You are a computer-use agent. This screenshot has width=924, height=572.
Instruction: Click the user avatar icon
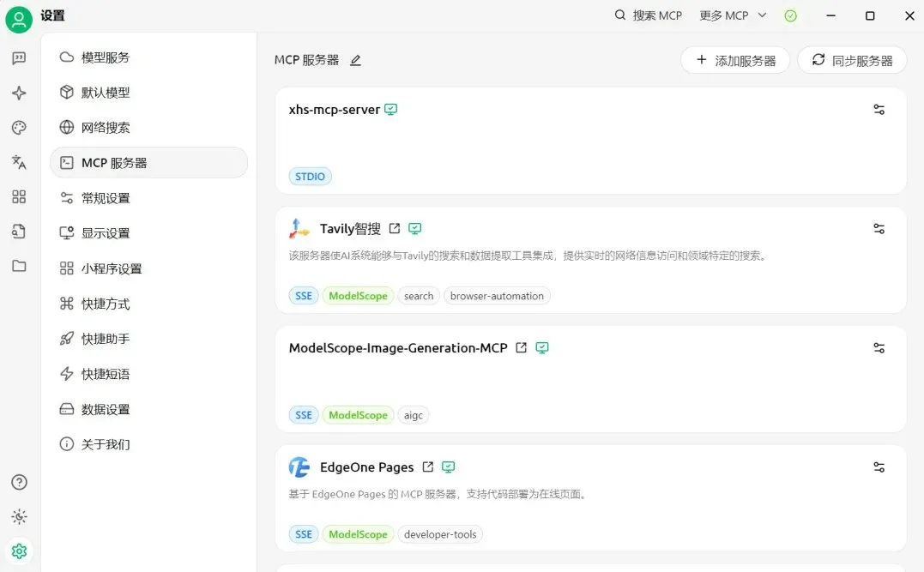[19, 20]
